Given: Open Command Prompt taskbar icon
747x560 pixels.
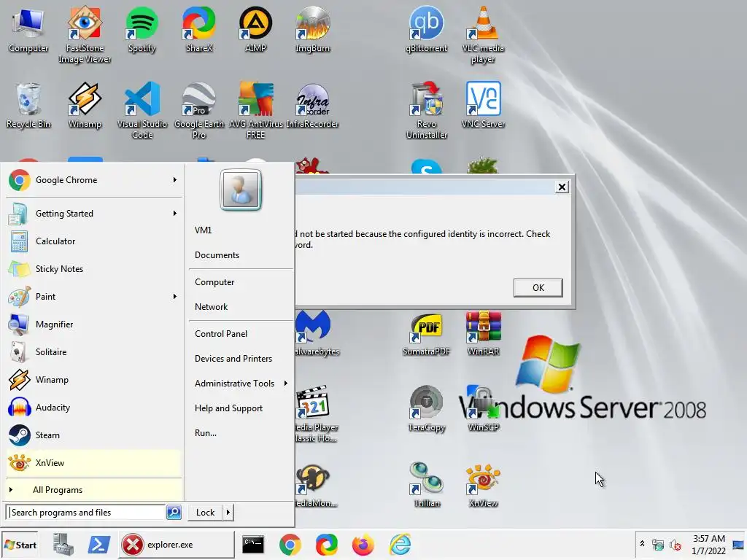Looking at the screenshot, I should pos(253,544).
